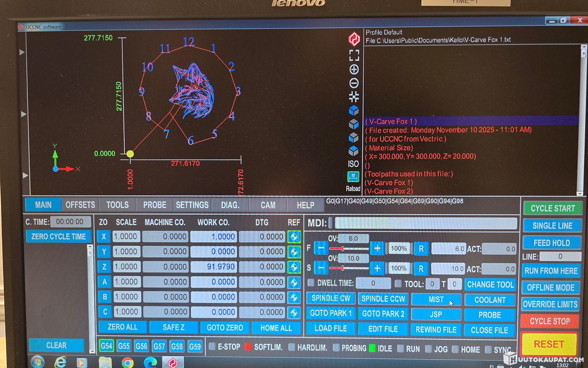The height and width of the screenshot is (368, 588).
Task: Click the feed override slider handle
Action: tap(343, 248)
